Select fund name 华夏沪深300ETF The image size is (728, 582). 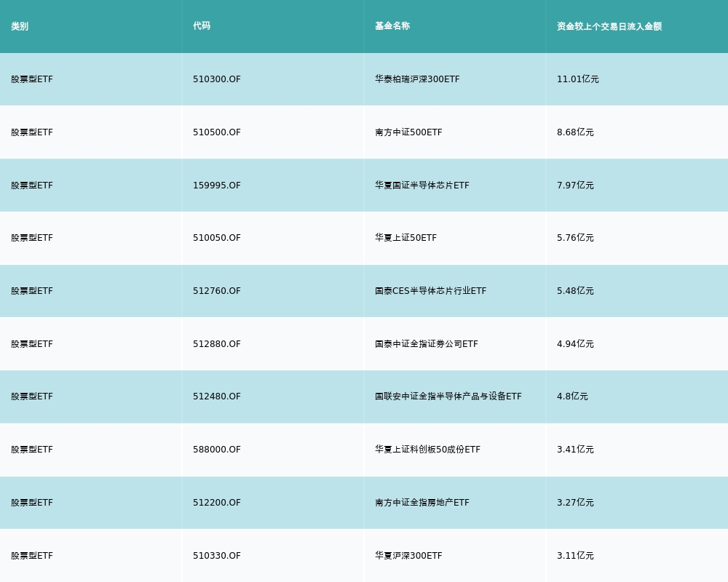coord(408,556)
